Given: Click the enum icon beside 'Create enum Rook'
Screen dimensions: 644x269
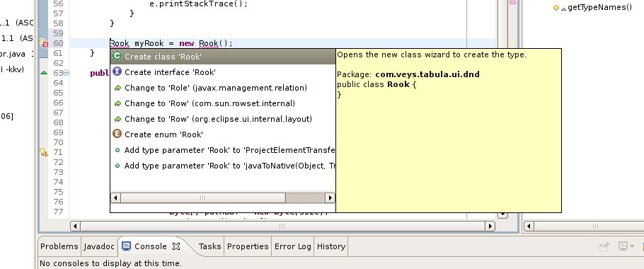Looking at the screenshot, I should pyautogui.click(x=117, y=134).
